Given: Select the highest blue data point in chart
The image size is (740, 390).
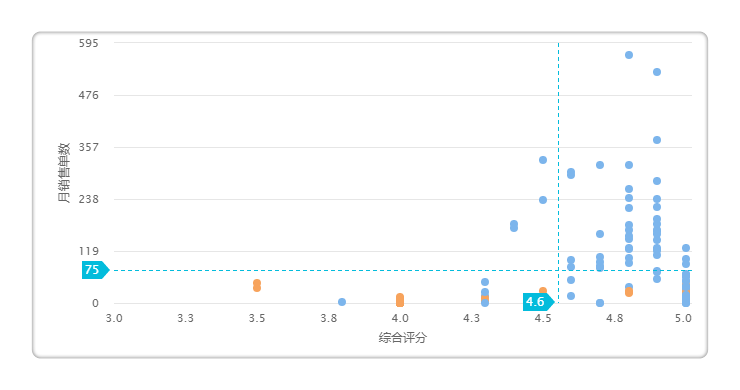Looking at the screenshot, I should coord(629,55).
